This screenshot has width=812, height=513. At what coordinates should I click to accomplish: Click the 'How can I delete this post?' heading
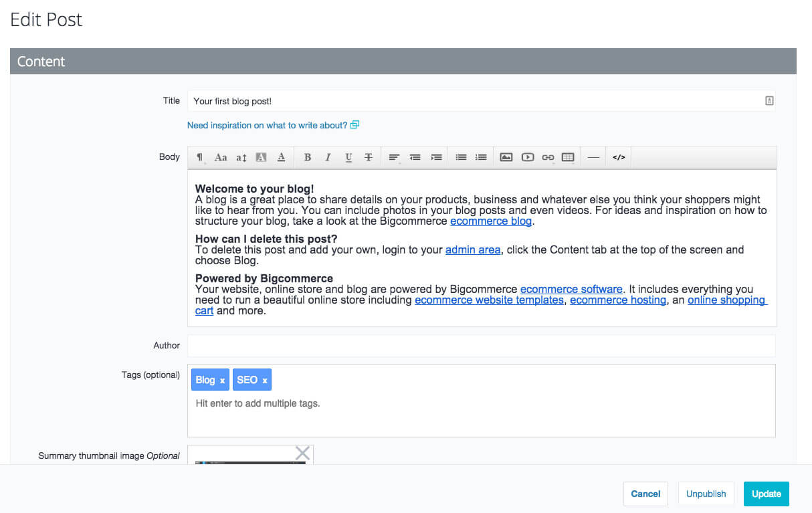click(x=266, y=239)
